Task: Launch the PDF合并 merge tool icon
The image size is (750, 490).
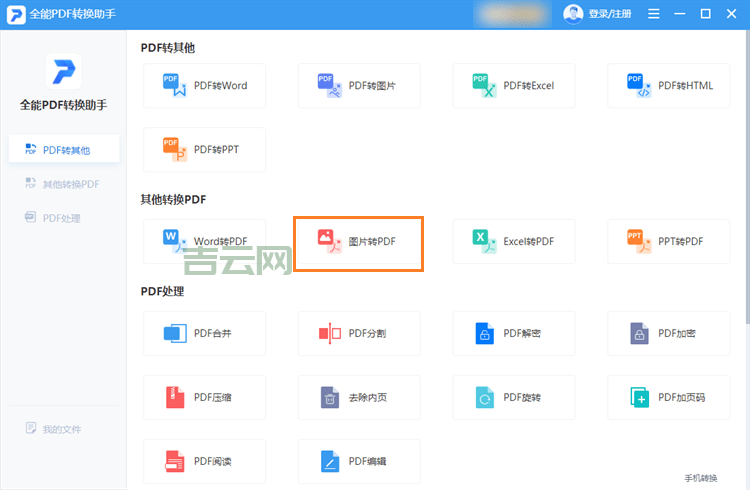Action: click(x=175, y=333)
